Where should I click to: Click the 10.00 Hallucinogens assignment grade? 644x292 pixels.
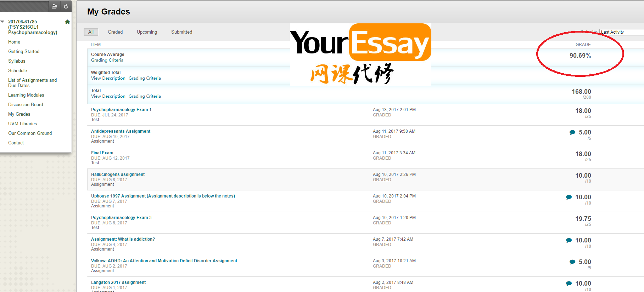click(583, 176)
